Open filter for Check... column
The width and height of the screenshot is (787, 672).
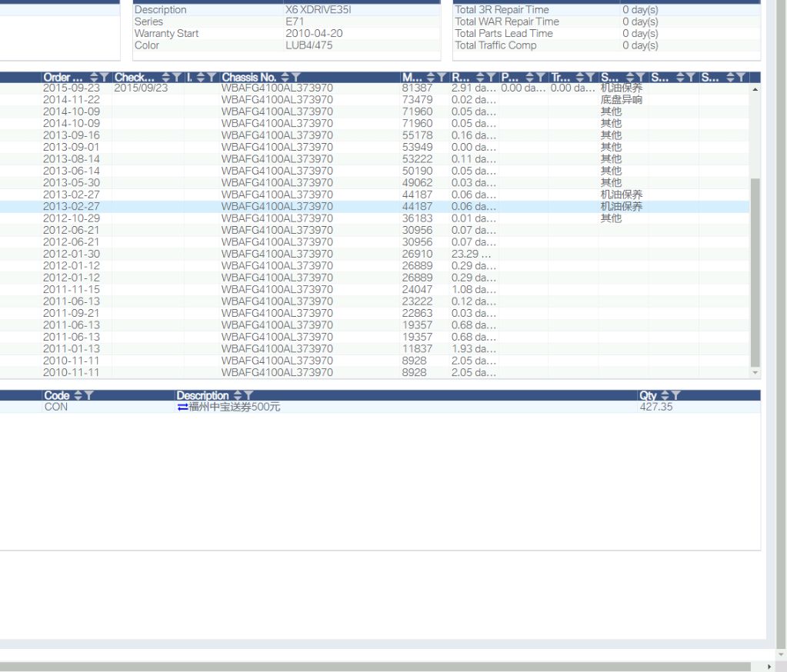pyautogui.click(x=176, y=77)
